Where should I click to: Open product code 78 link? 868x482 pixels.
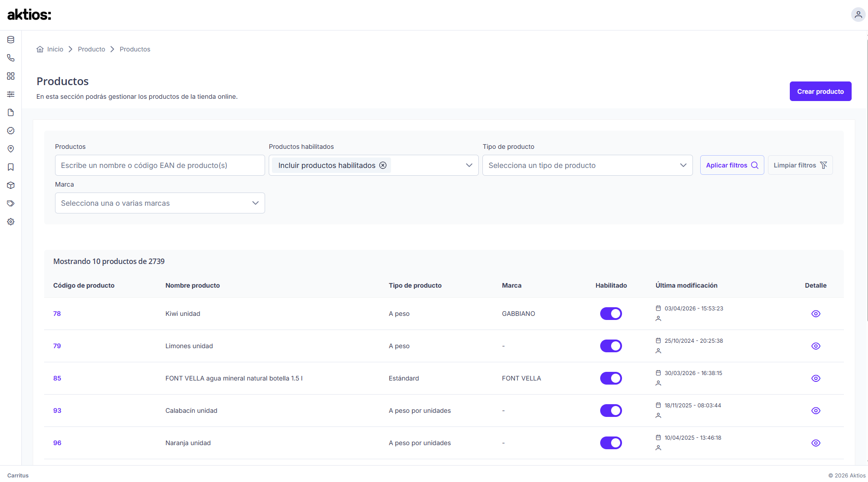57,314
